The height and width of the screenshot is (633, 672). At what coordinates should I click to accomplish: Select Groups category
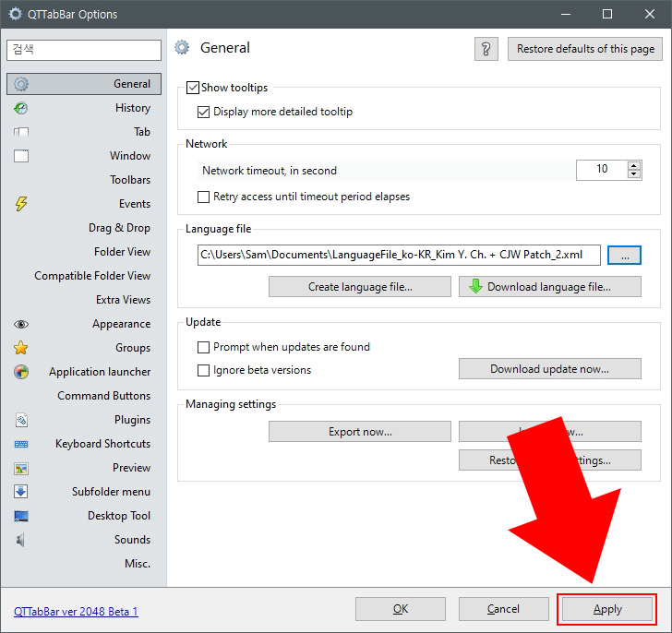(84, 348)
